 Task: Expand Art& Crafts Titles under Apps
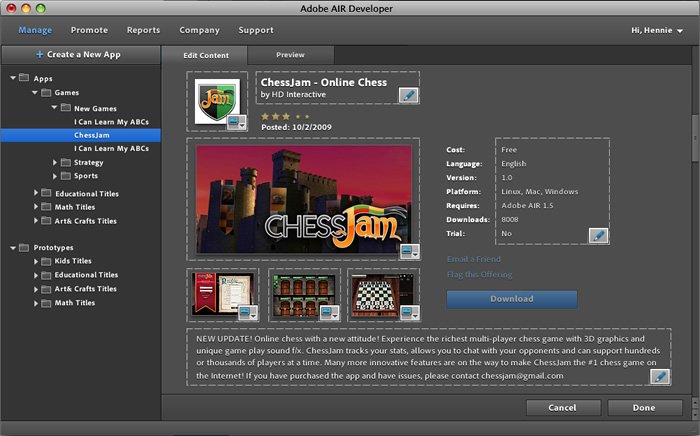[36, 220]
